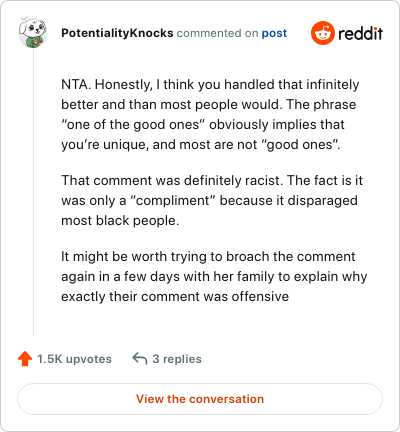This screenshot has width=400, height=432.
Task: Open the "3 replies" label
Action: 177,359
